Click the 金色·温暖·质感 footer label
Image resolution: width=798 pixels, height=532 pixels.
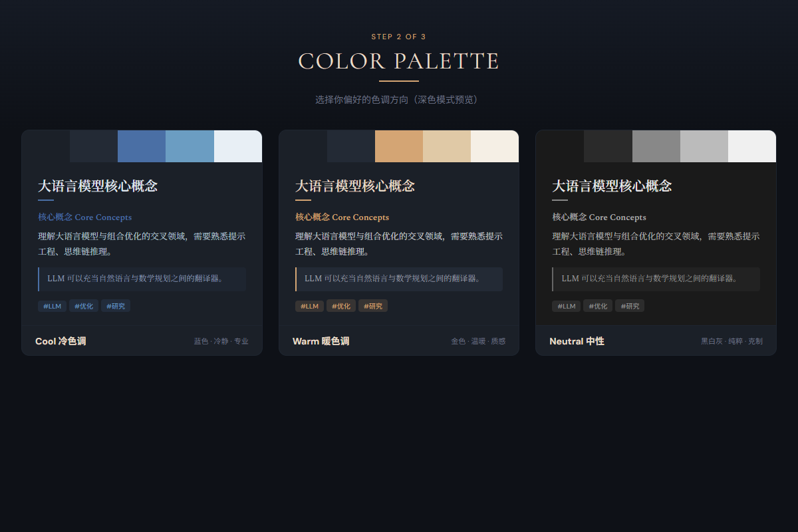click(479, 340)
